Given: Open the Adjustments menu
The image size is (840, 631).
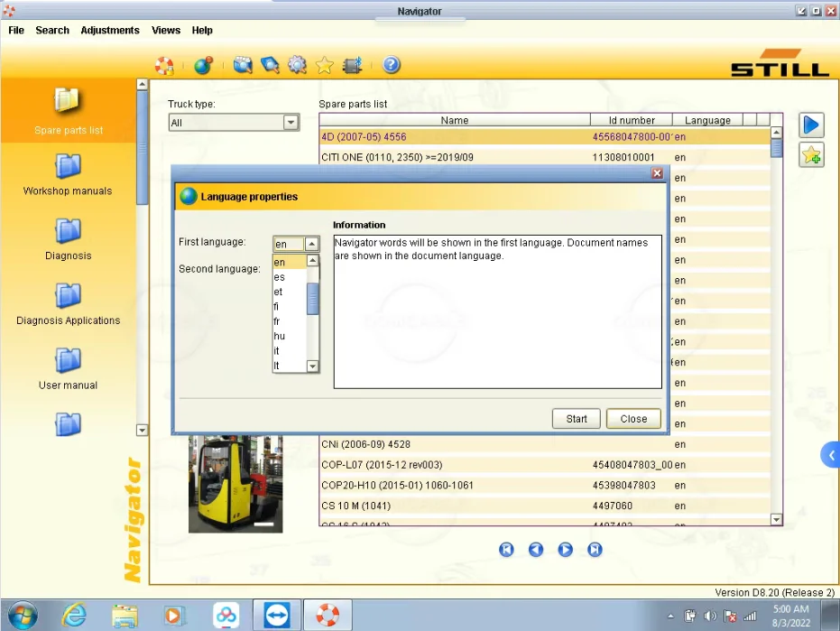Looking at the screenshot, I should click(x=110, y=30).
